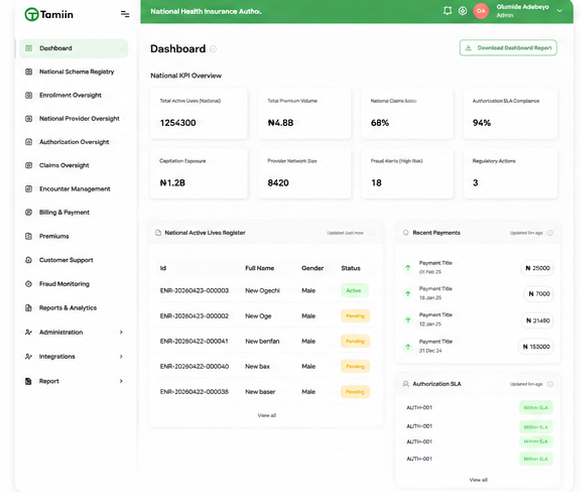Click the Capitation Exposure value ₦1.2B

[x=172, y=183]
